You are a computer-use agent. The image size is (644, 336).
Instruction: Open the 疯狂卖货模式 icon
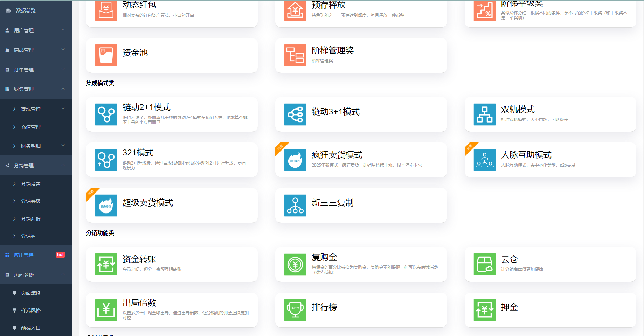295,160
